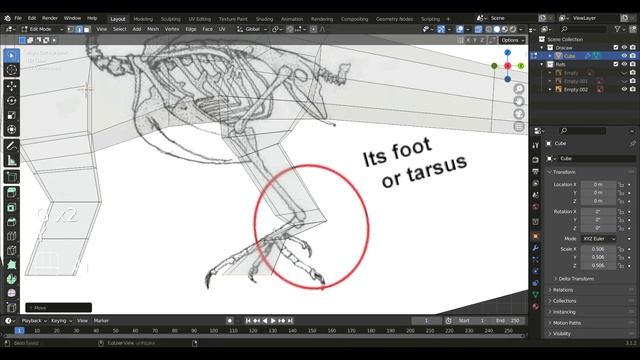Open the Tool properties tab
This screenshot has width=640, height=360.
536,145
